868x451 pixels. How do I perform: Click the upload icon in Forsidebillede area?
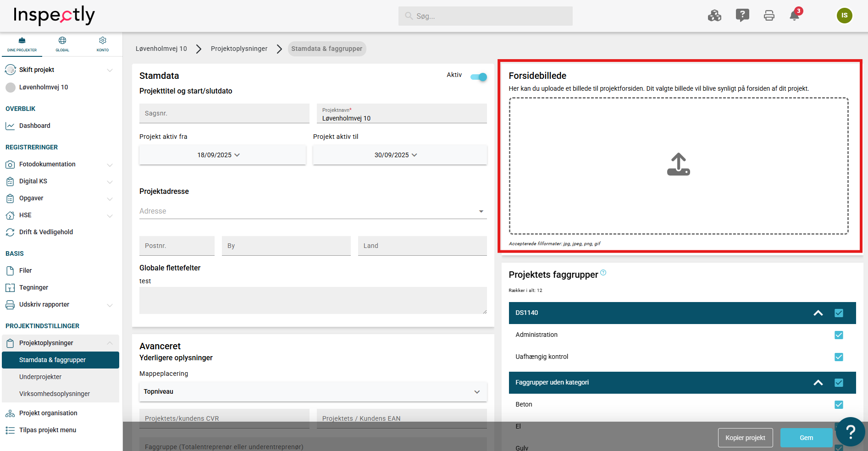[678, 165]
